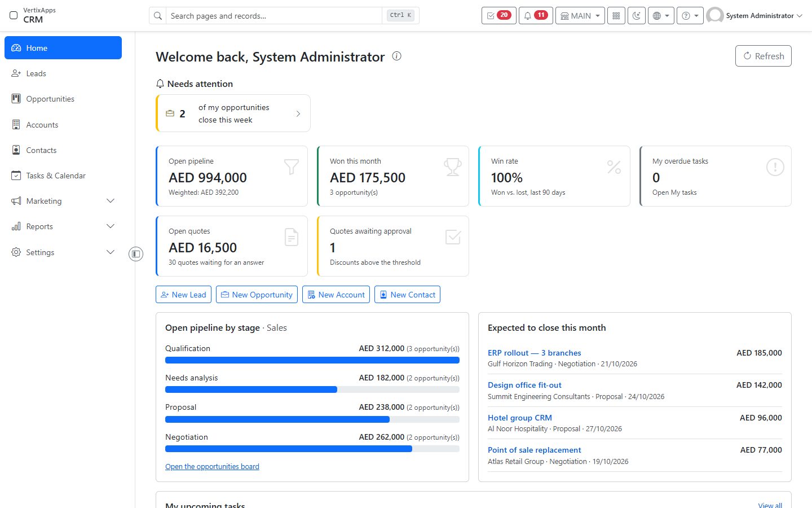This screenshot has height=508, width=812.
Task: Click the New Account button
Action: pyautogui.click(x=336, y=295)
